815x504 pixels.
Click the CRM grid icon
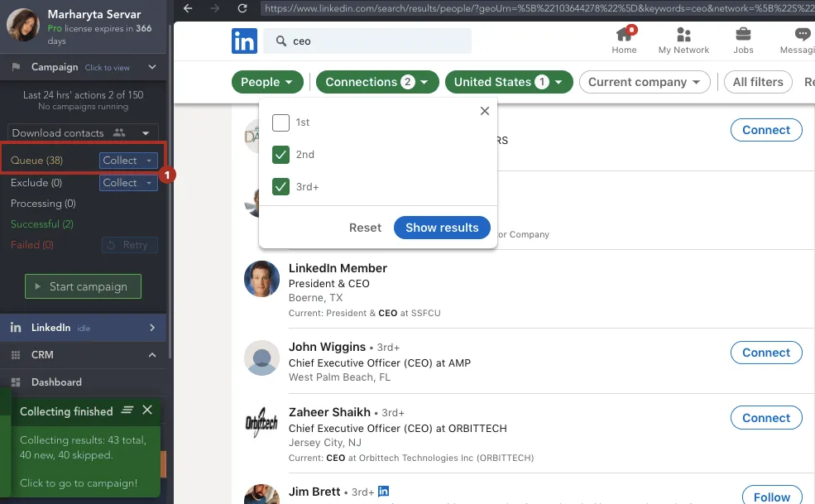click(x=16, y=355)
